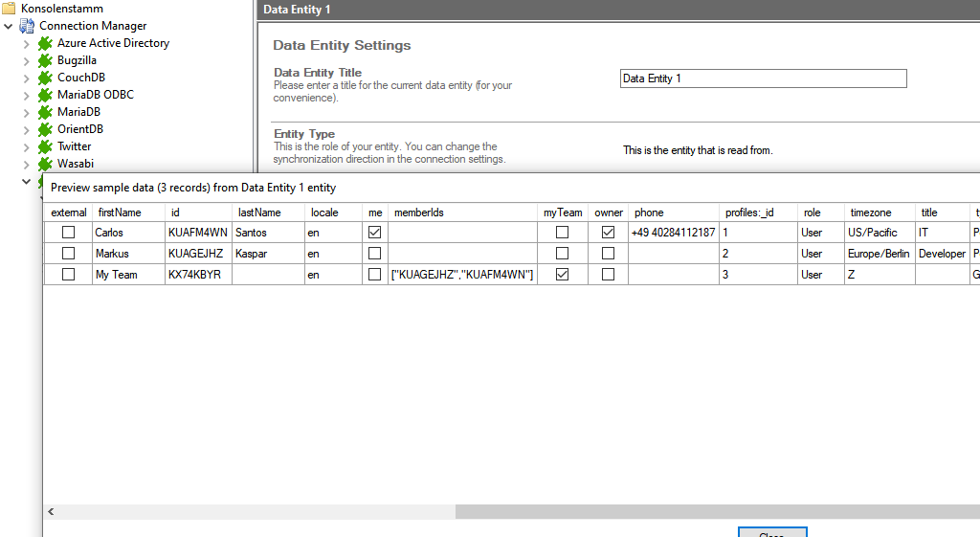Click the Twitter connection icon

[44, 146]
